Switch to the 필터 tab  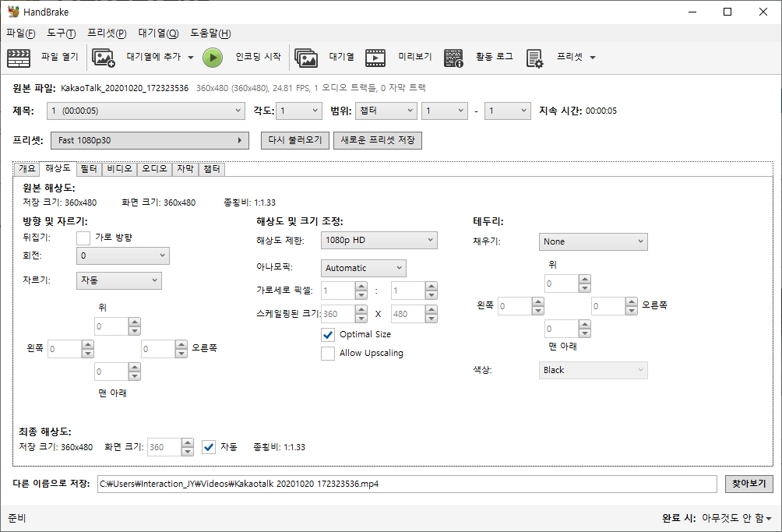pos(89,170)
